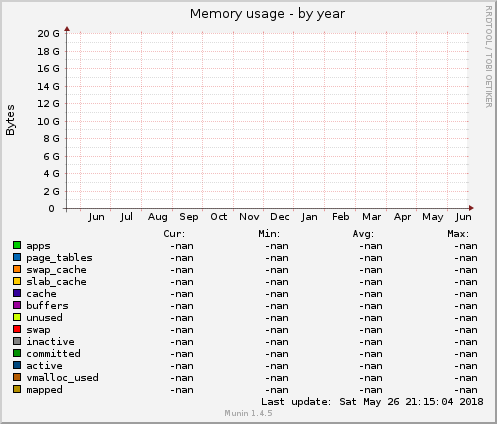497x424 pixels.
Task: Click the gray inactive legend swatch
Action: tap(17, 341)
